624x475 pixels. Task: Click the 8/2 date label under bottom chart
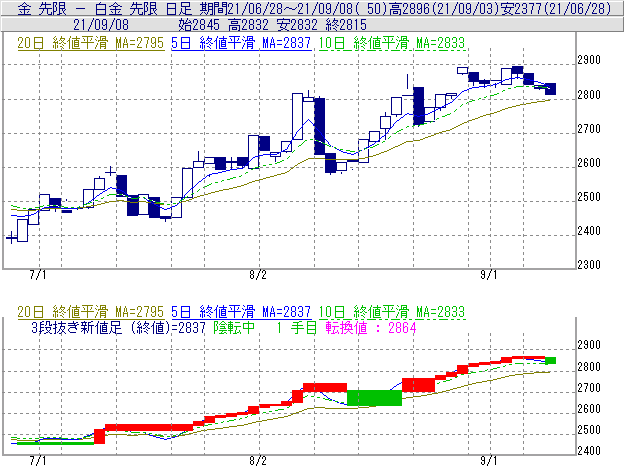tap(258, 461)
